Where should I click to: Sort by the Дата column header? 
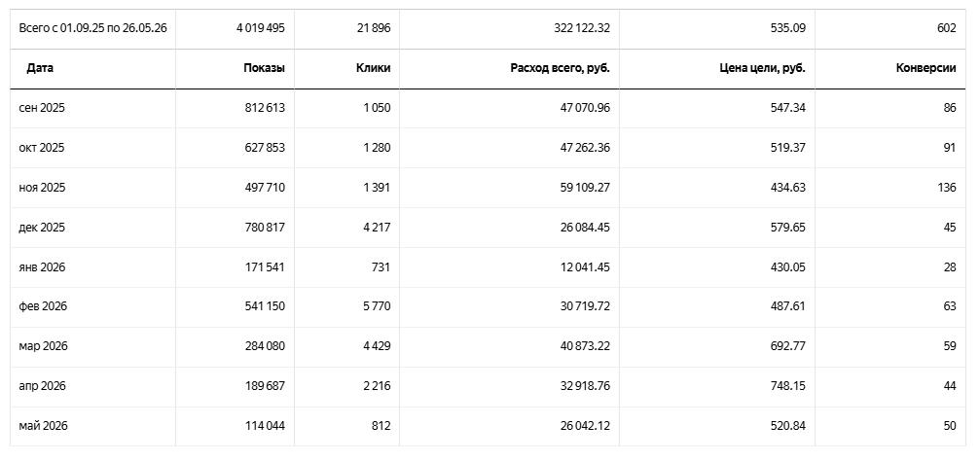click(39, 69)
